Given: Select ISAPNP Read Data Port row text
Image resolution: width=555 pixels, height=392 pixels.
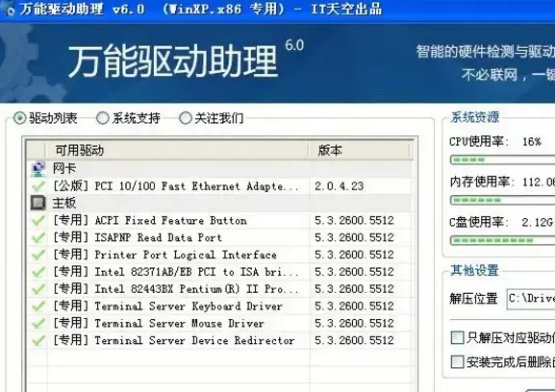Looking at the screenshot, I should pos(138,237).
